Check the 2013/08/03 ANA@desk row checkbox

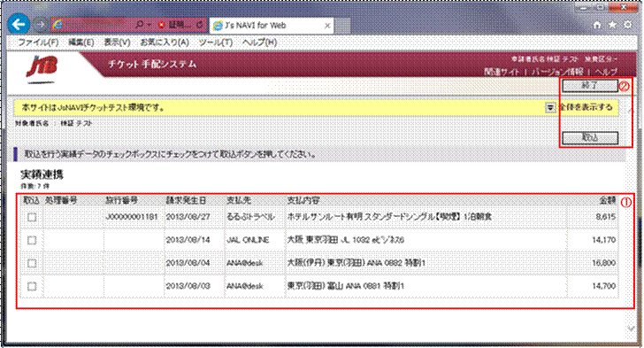coord(32,286)
